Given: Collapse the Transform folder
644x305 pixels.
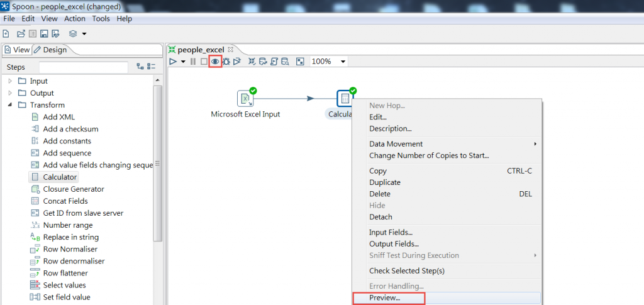Looking at the screenshot, I should point(10,105).
